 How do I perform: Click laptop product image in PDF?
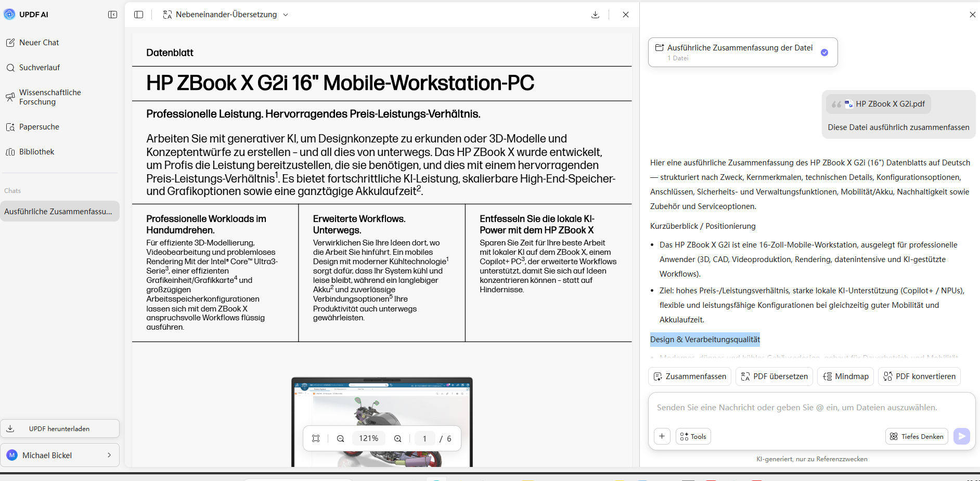click(382, 422)
